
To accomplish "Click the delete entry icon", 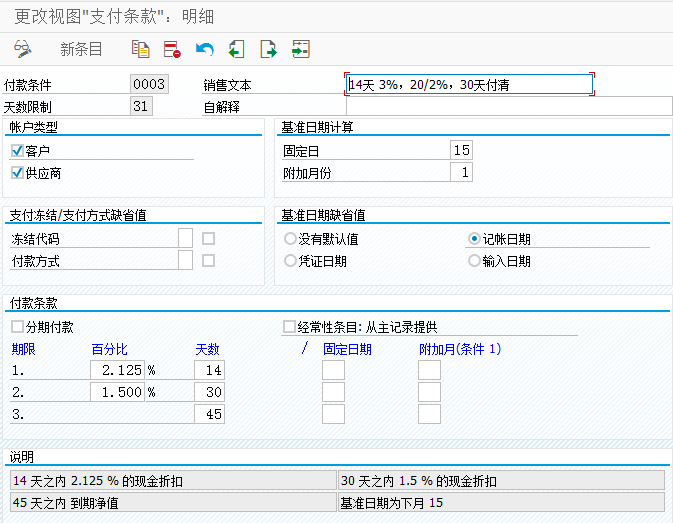I will pyautogui.click(x=172, y=49).
